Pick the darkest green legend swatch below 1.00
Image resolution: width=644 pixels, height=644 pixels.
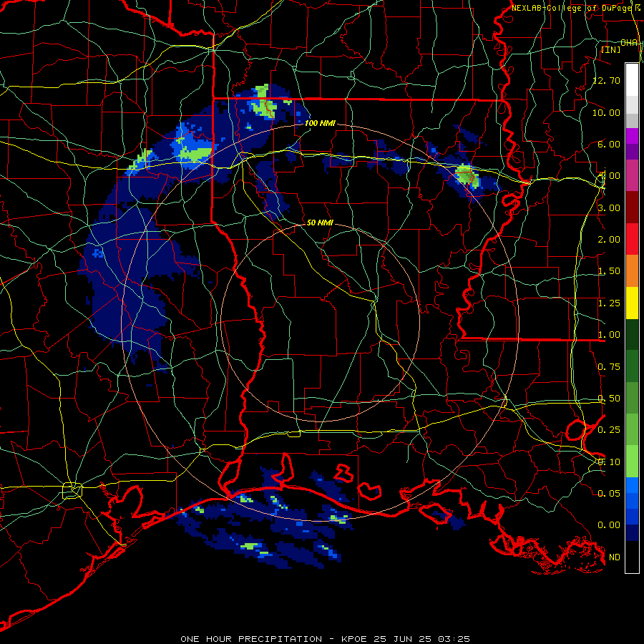coord(632,334)
